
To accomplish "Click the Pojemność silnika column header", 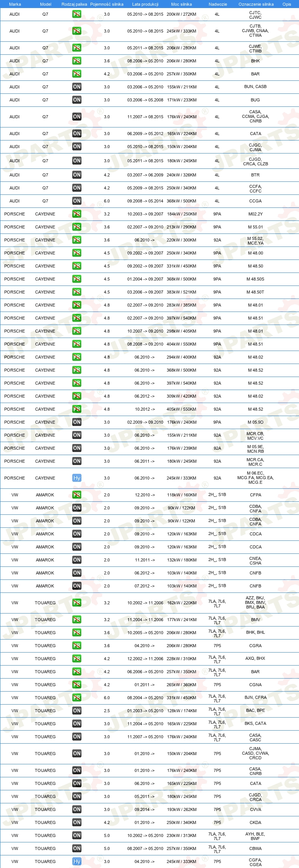I will [x=107, y=4].
